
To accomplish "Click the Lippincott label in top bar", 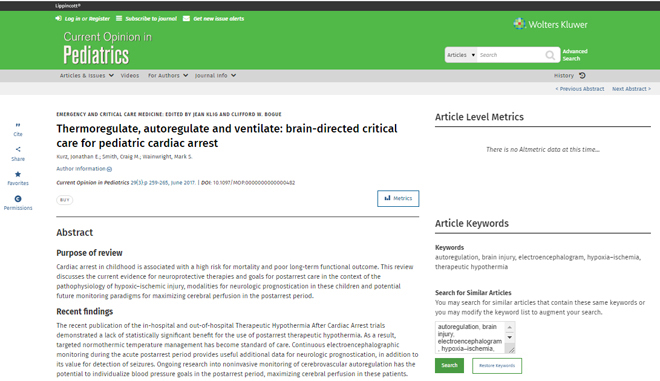I will (x=67, y=5).
